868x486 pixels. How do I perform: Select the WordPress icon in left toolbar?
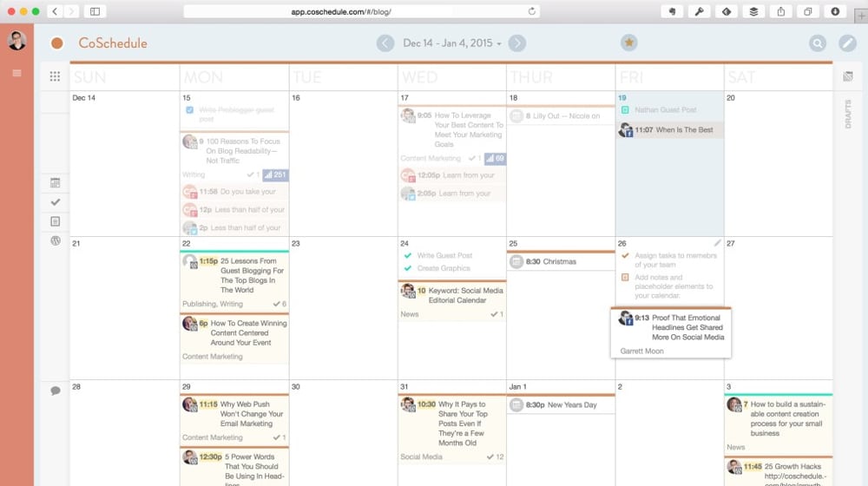(x=56, y=240)
